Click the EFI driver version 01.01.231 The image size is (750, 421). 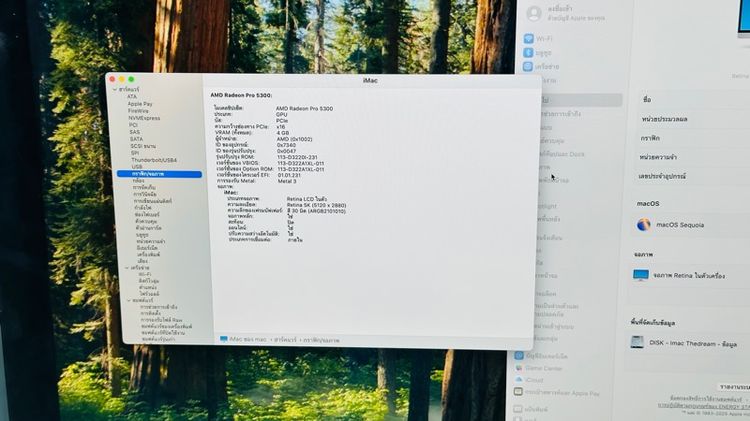[289, 175]
